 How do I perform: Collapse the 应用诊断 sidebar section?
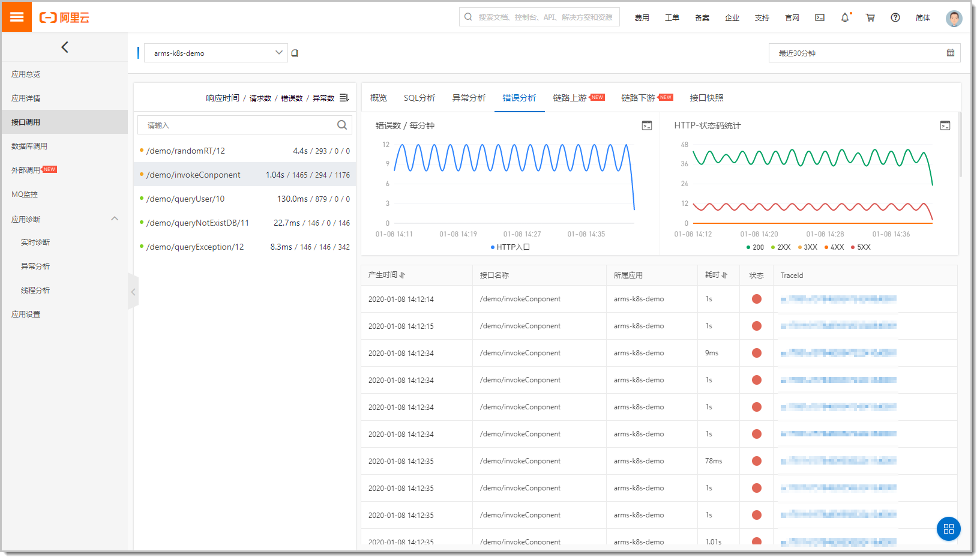pos(115,218)
